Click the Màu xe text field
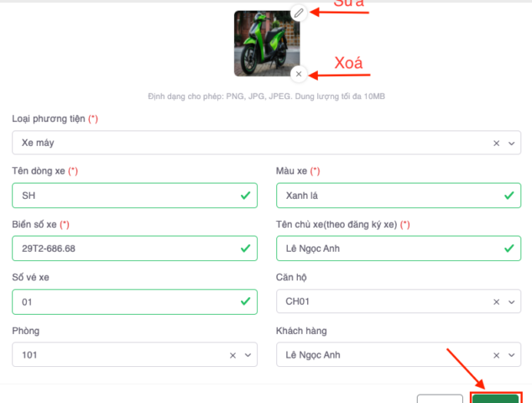The image size is (532, 403). 388,196
